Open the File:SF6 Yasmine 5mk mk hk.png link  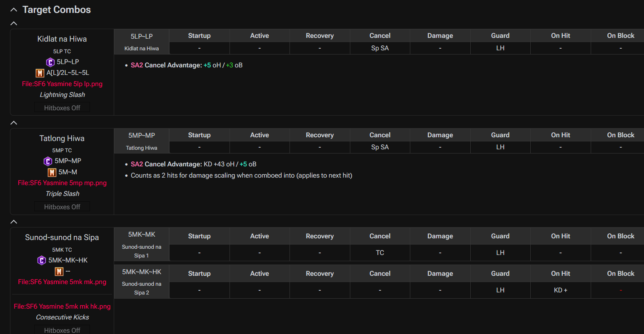[62, 306]
